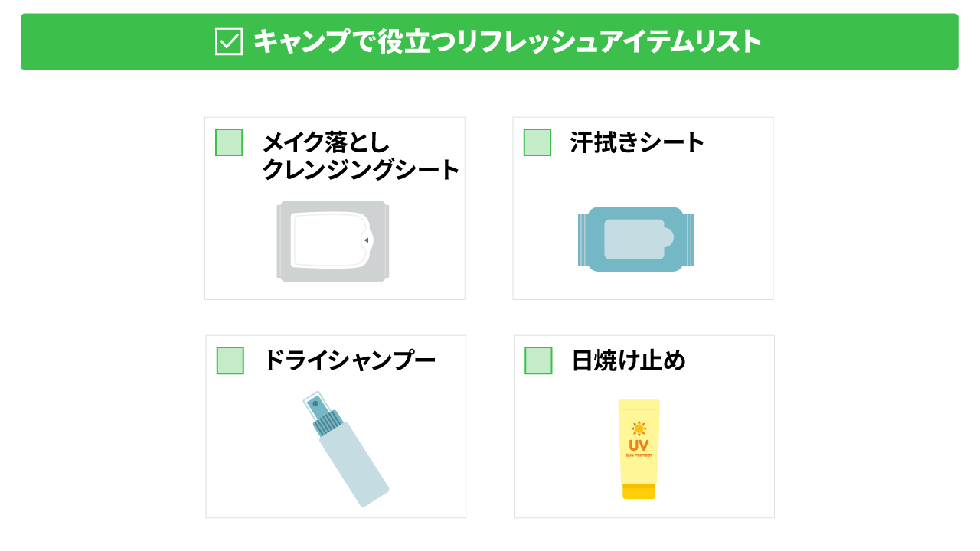Click the blue sweat wipe sheet pack illustration
980x551 pixels.
(636, 240)
